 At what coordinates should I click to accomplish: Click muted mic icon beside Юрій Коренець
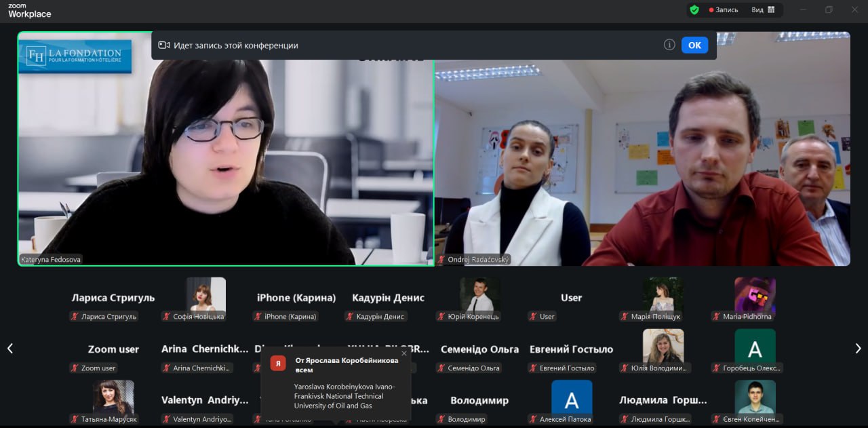click(441, 316)
